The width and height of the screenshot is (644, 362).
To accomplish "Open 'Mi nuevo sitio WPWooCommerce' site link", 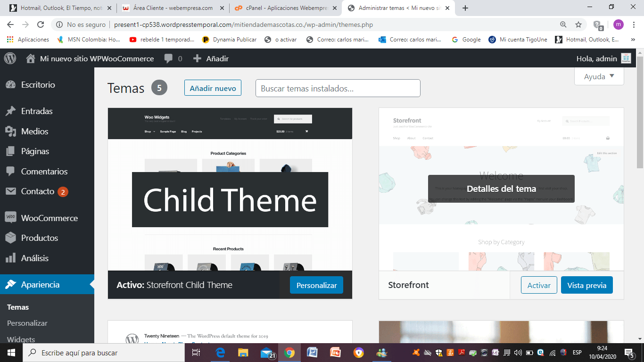I will (x=97, y=58).
